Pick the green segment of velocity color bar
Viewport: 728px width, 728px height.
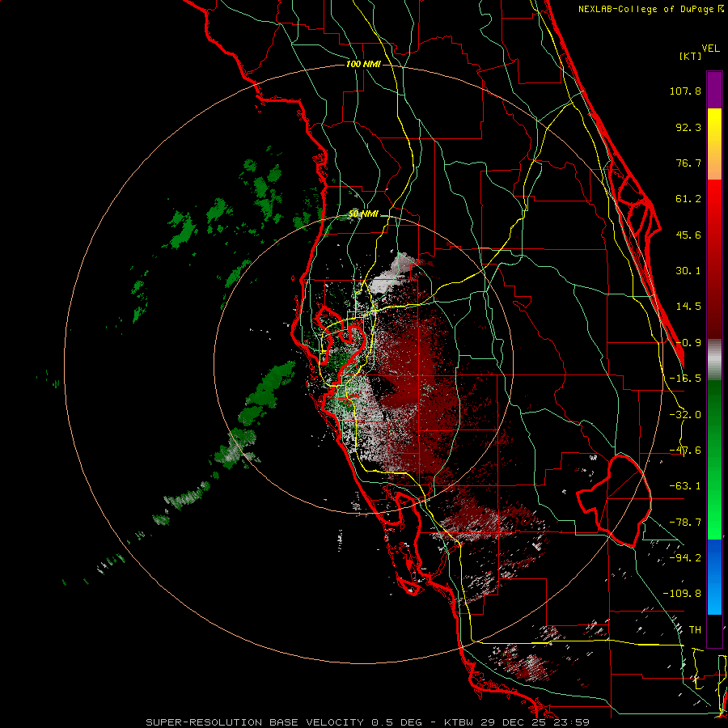point(714,459)
